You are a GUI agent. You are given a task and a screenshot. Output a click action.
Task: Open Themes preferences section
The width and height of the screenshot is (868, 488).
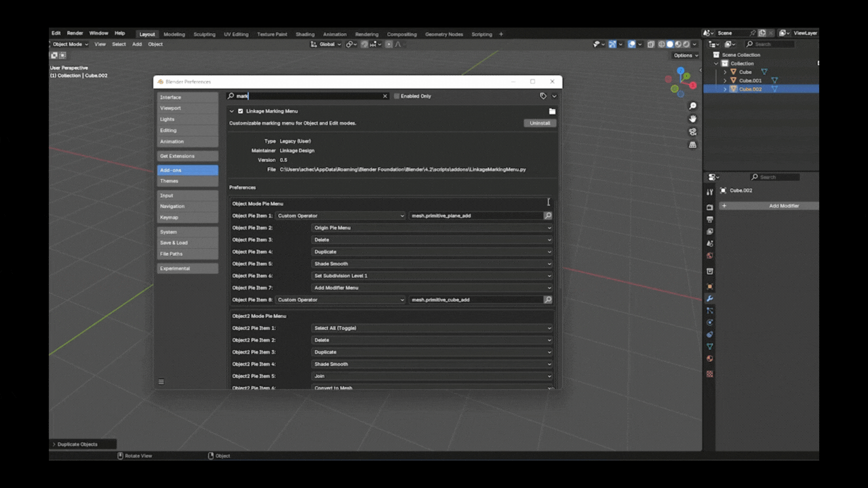pos(188,181)
